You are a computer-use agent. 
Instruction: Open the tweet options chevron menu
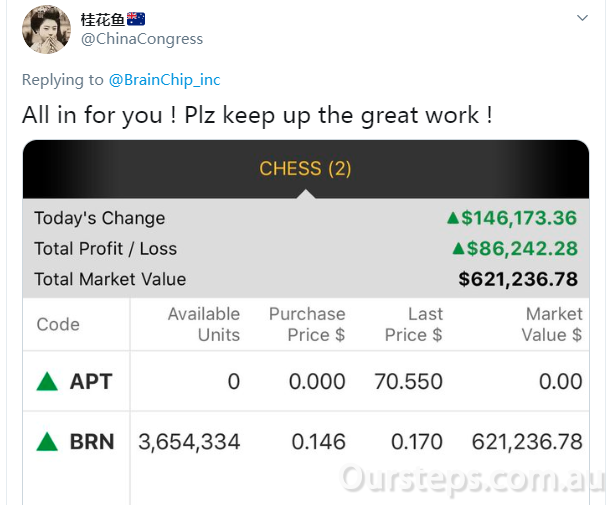coord(582,18)
